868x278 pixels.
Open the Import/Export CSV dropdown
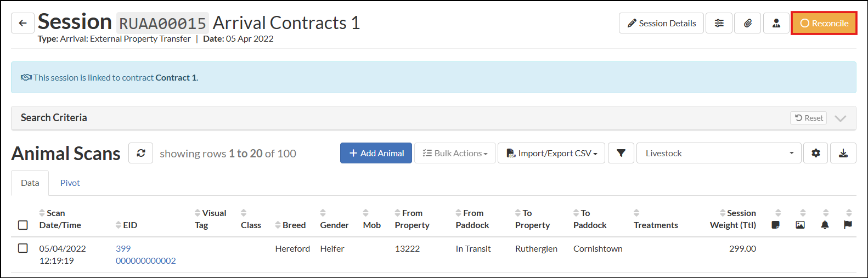(551, 153)
